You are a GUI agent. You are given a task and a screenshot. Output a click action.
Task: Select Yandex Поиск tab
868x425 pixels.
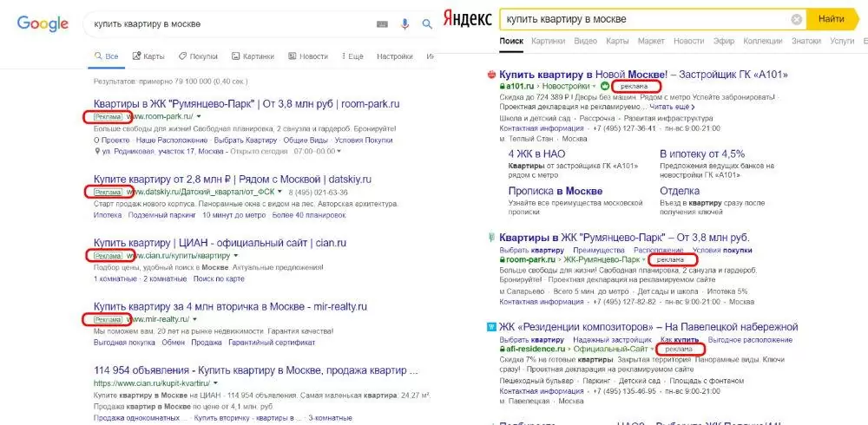pos(511,41)
